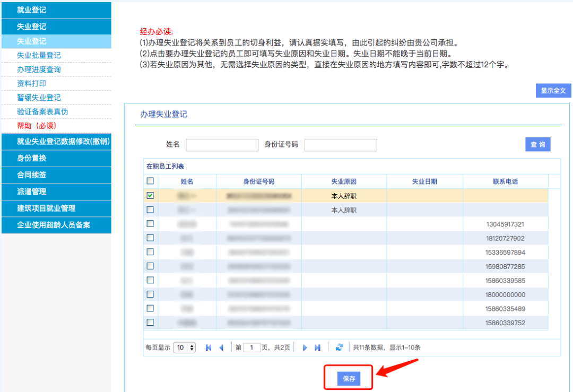Image resolution: width=573 pixels, height=392 pixels.
Task: Tick the checkbox for phone 15860339752
Action: click(x=150, y=323)
